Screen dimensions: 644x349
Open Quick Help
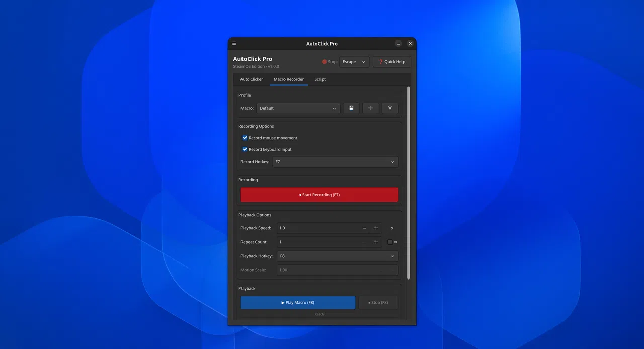(392, 62)
